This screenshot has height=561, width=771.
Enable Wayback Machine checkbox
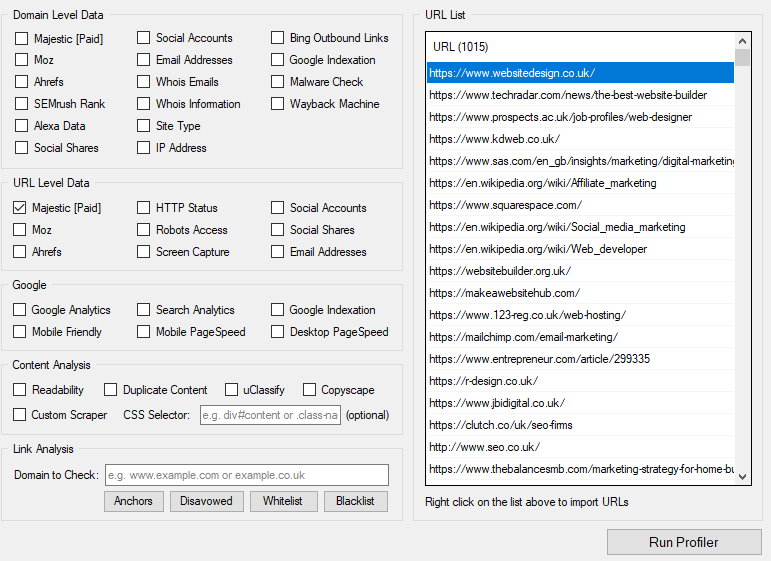[277, 104]
